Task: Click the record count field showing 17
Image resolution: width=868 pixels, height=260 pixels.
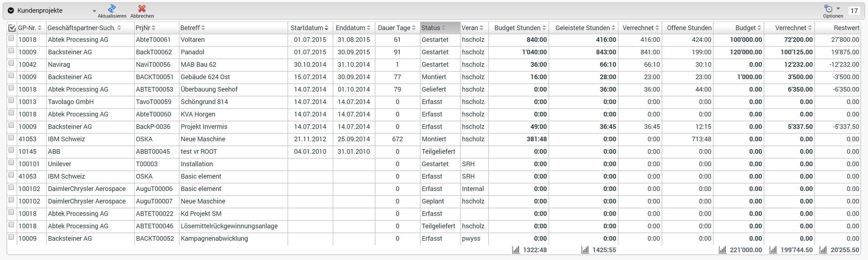Action: (x=854, y=11)
